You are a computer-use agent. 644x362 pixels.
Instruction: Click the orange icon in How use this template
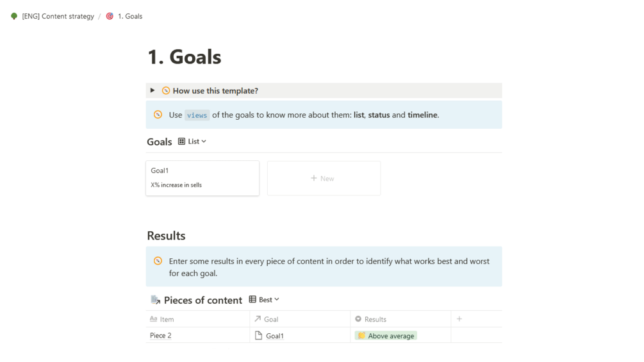pos(166,91)
